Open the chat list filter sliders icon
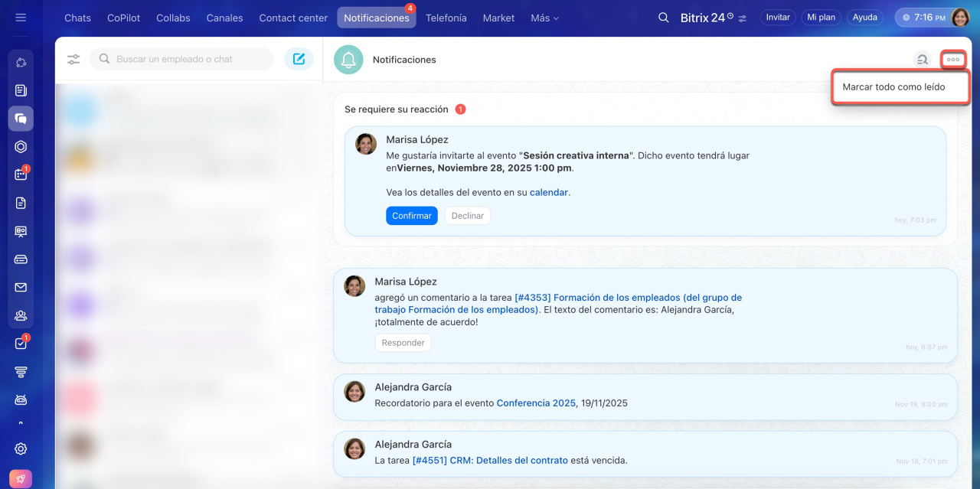Viewport: 980px width, 489px height. tap(73, 59)
